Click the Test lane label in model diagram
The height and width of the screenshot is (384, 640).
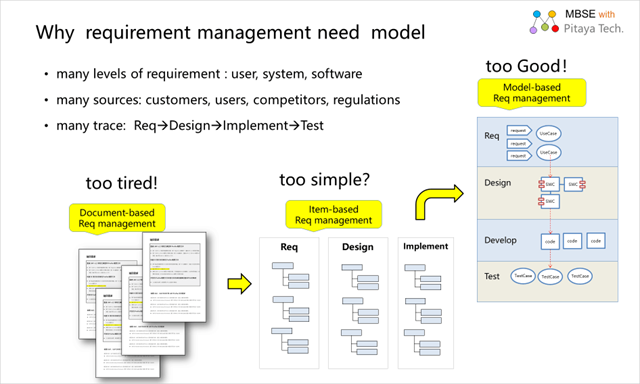click(492, 277)
